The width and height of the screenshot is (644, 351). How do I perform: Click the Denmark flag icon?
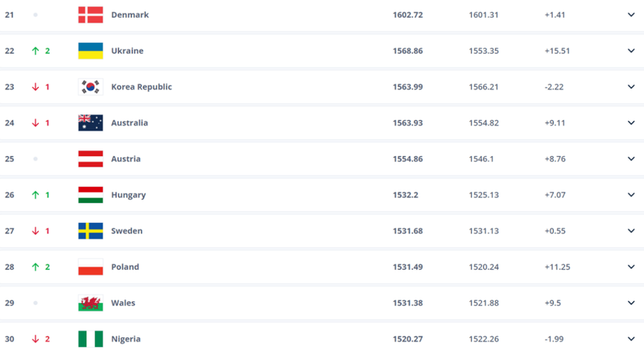(90, 14)
